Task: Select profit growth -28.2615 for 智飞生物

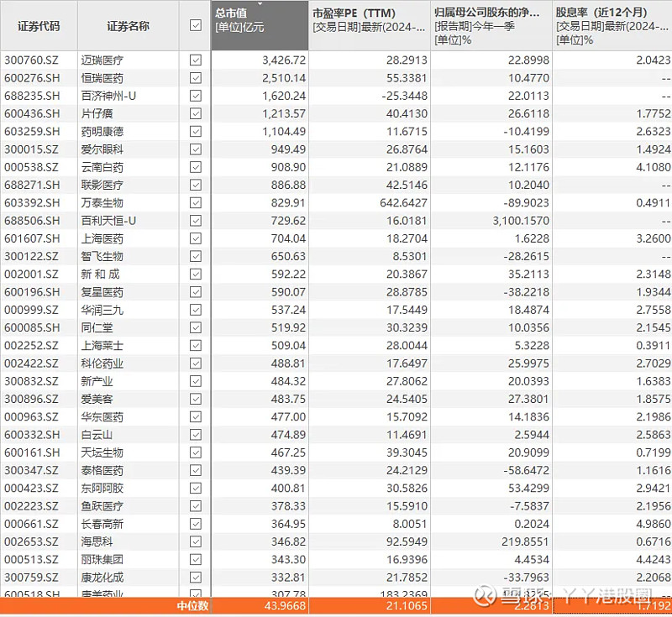Action: (x=527, y=257)
